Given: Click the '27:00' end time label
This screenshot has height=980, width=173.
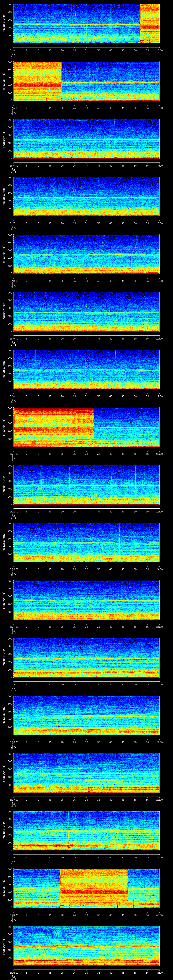Looking at the screenshot, I should pyautogui.click(x=159, y=742).
